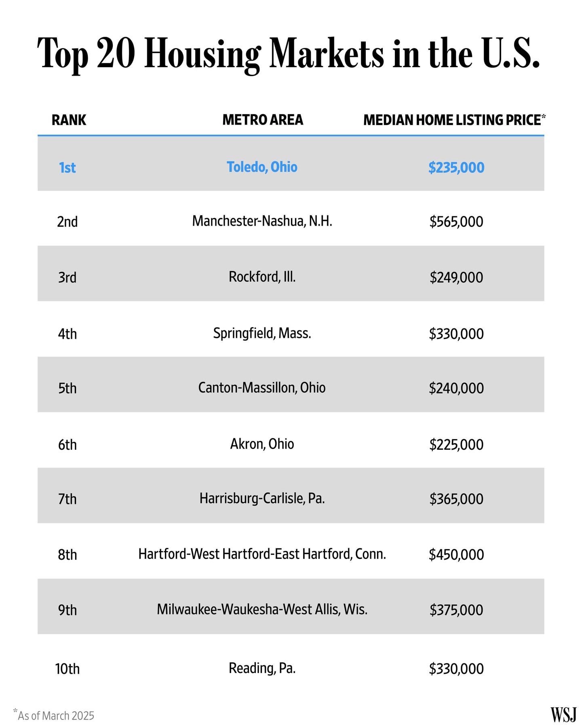The height and width of the screenshot is (728, 582).
Task: Click the $565,000 listing price
Action: point(456,222)
